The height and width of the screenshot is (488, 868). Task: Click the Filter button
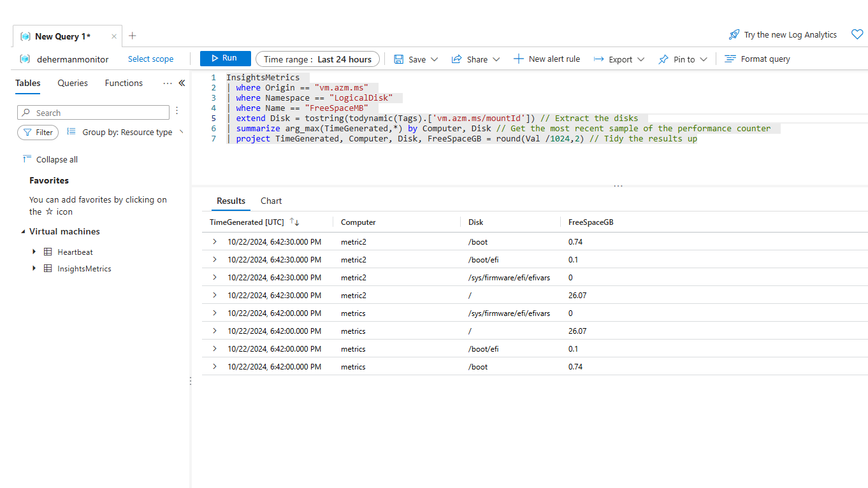pyautogui.click(x=38, y=133)
